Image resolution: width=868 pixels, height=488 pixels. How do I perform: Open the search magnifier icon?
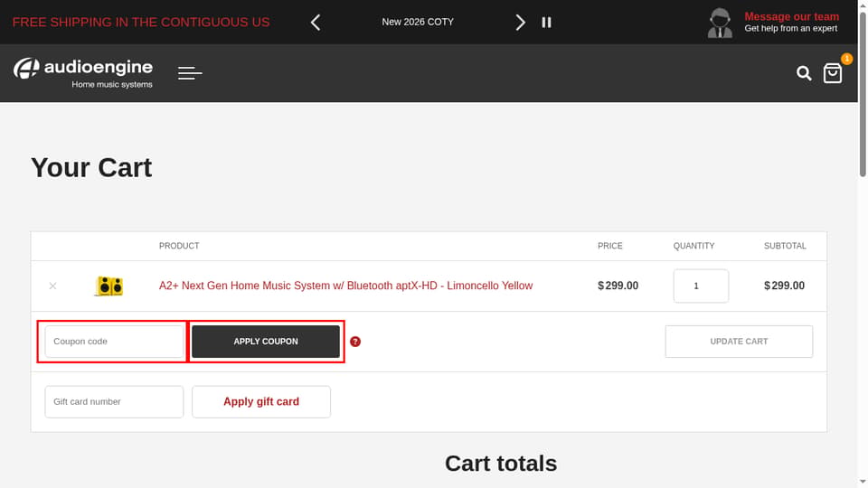pyautogui.click(x=804, y=73)
